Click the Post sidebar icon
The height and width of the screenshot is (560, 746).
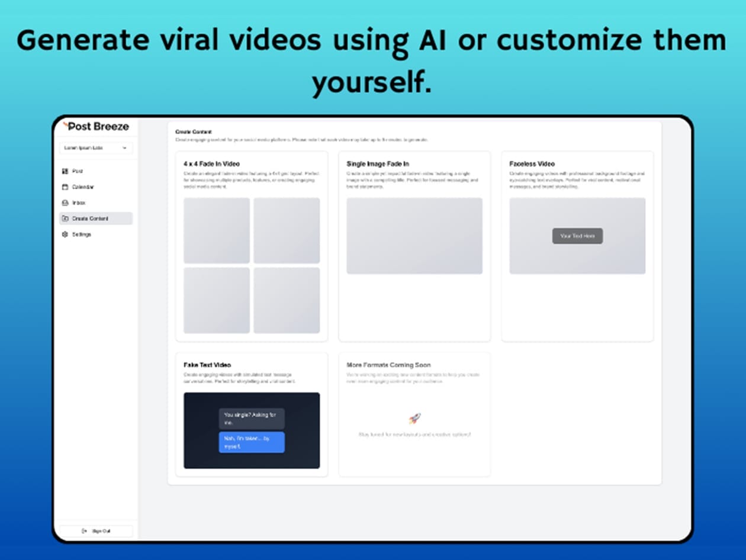65,171
